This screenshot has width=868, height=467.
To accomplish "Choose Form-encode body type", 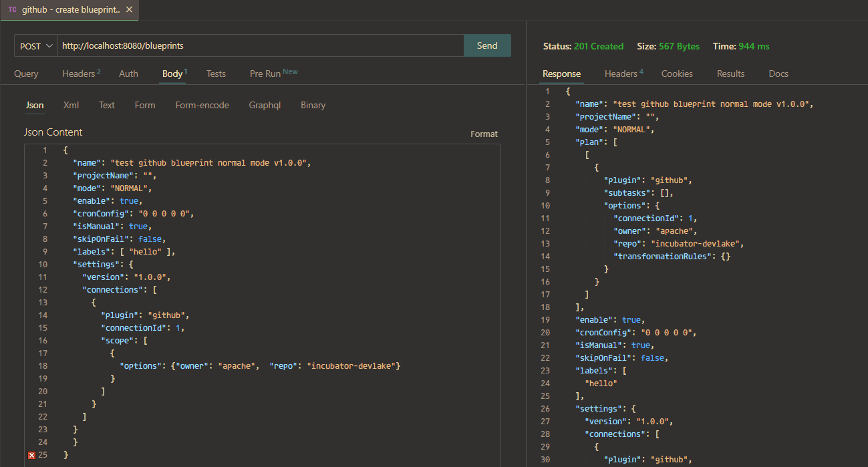I will pyautogui.click(x=202, y=105).
